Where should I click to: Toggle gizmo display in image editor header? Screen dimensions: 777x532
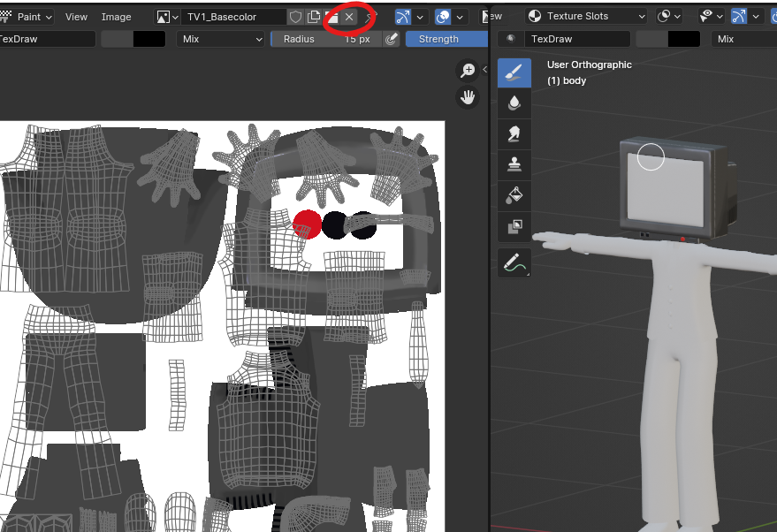[403, 17]
